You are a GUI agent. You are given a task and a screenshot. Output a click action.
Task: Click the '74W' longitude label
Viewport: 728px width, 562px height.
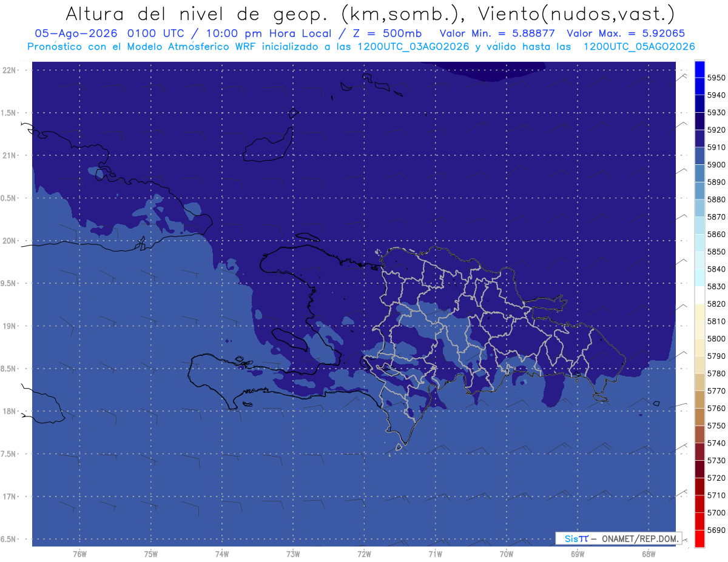(x=222, y=554)
